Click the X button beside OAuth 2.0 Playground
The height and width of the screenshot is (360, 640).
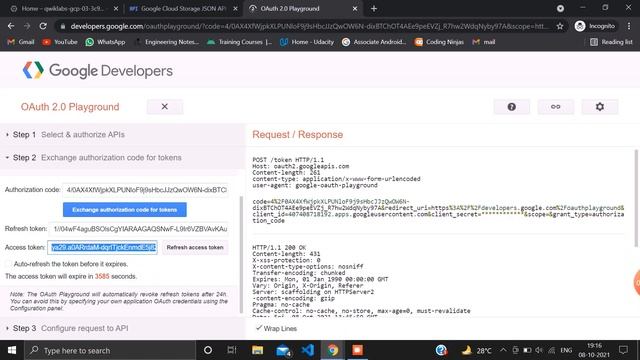[x=164, y=107]
